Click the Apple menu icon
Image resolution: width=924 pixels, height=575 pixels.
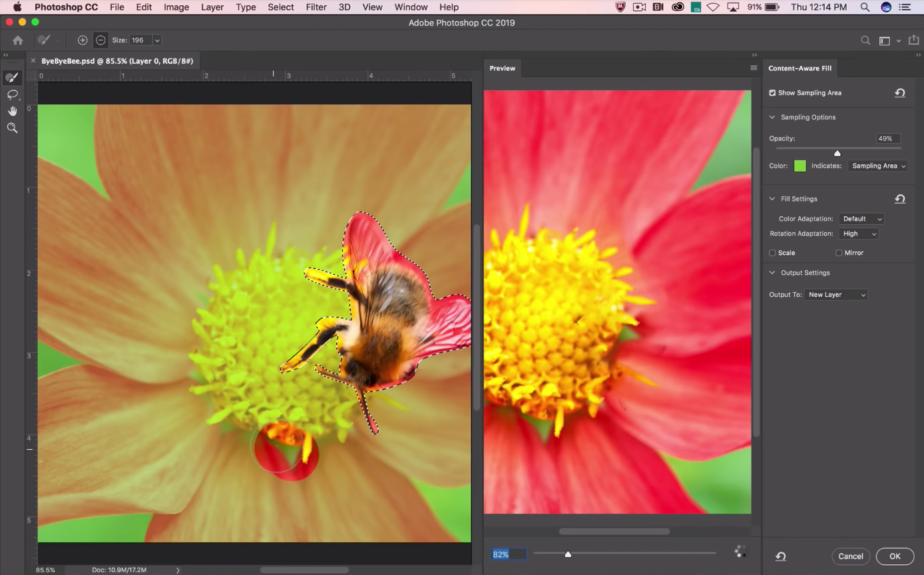coord(17,7)
